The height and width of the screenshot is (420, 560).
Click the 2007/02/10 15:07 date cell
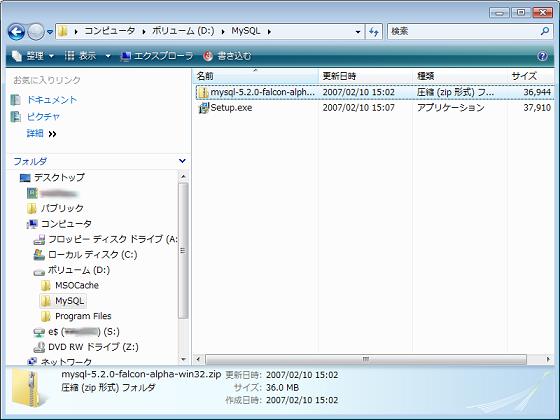pyautogui.click(x=359, y=108)
